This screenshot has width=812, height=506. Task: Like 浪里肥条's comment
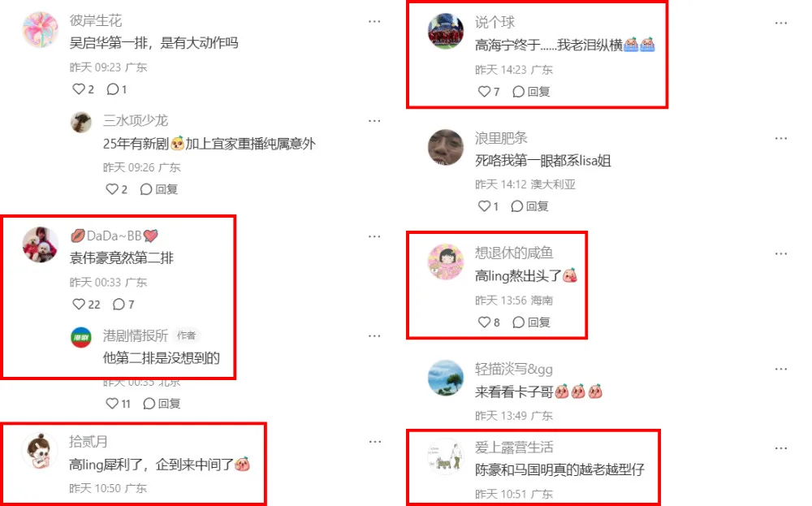(488, 206)
